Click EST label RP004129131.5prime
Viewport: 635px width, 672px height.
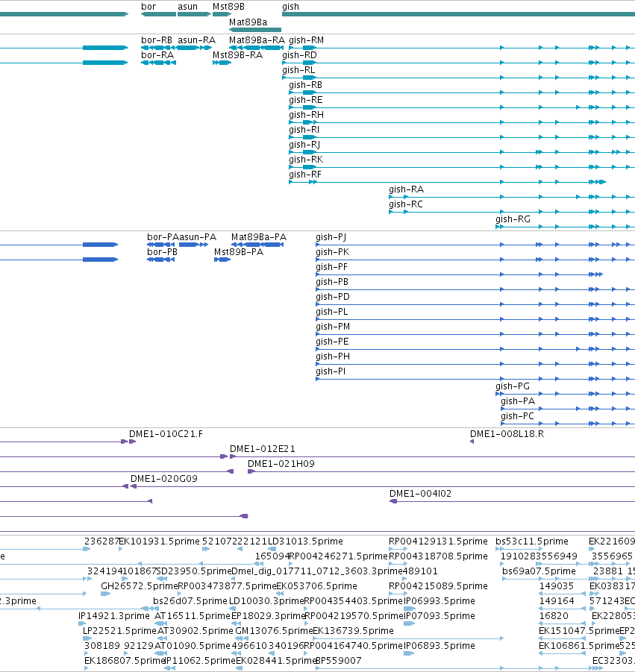pos(438,541)
